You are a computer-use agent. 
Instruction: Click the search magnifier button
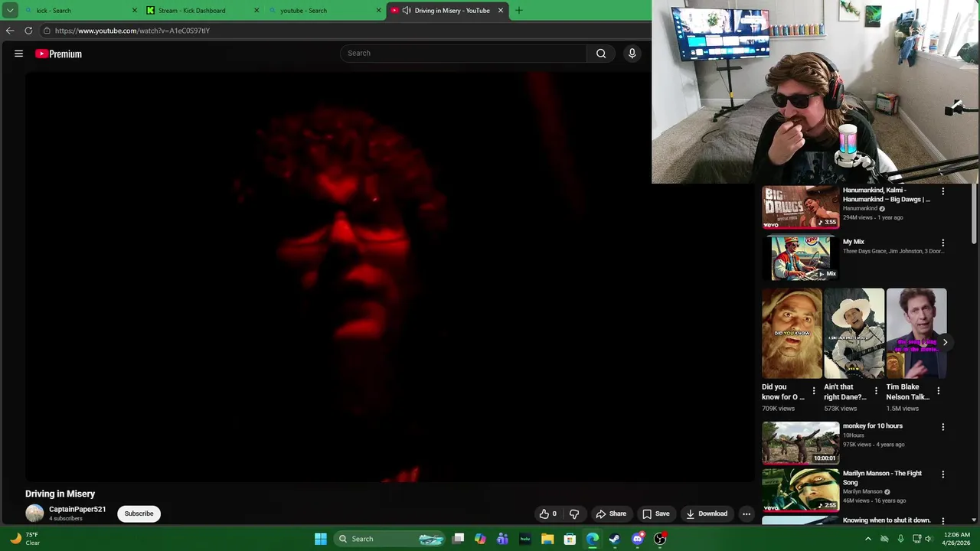click(601, 53)
